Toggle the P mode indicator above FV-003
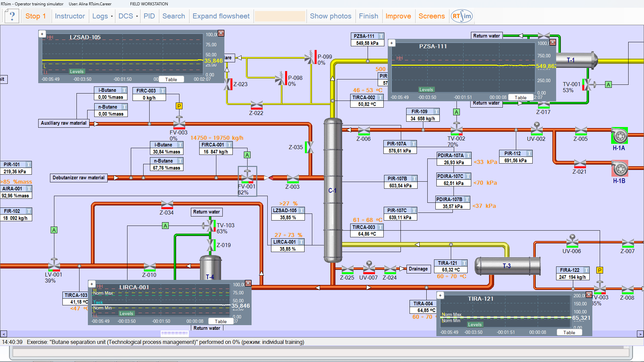The width and height of the screenshot is (644, 362). [x=179, y=106]
